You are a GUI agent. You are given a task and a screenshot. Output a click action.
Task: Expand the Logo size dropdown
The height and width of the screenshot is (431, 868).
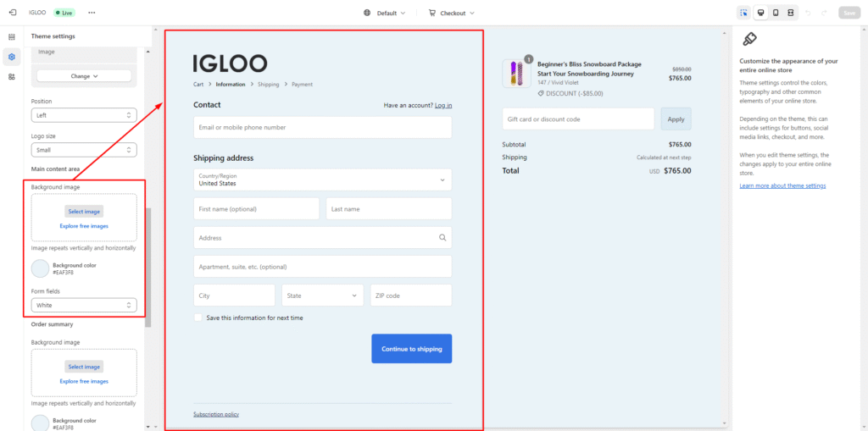(x=83, y=150)
